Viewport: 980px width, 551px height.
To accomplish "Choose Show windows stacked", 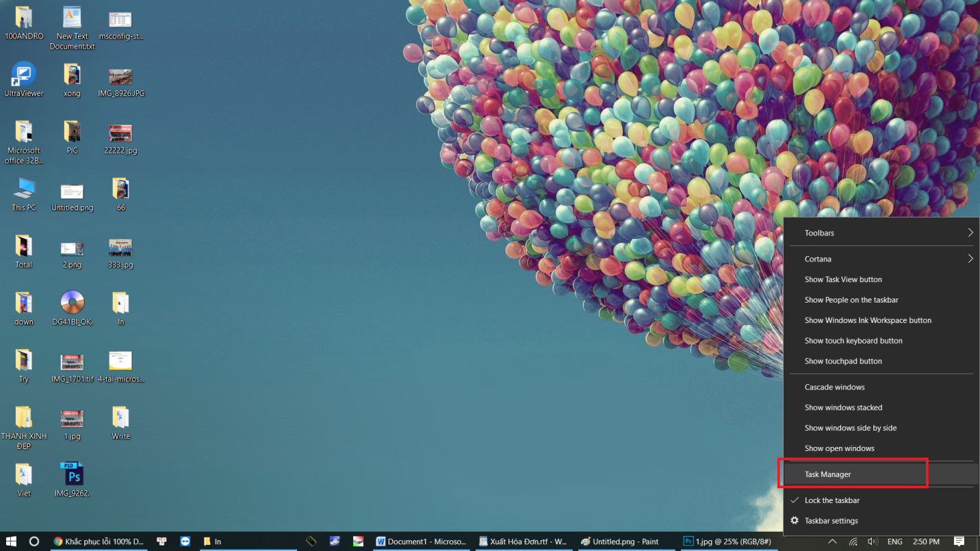I will pyautogui.click(x=881, y=407).
